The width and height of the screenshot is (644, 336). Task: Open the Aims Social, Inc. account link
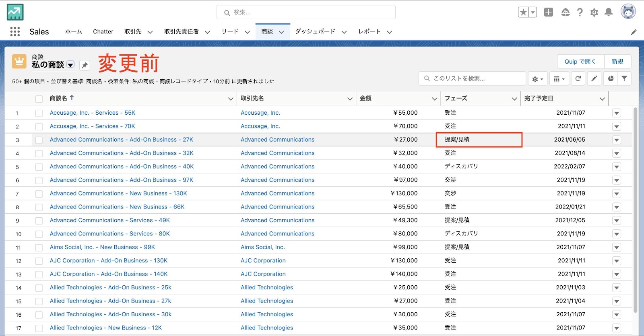click(x=263, y=247)
